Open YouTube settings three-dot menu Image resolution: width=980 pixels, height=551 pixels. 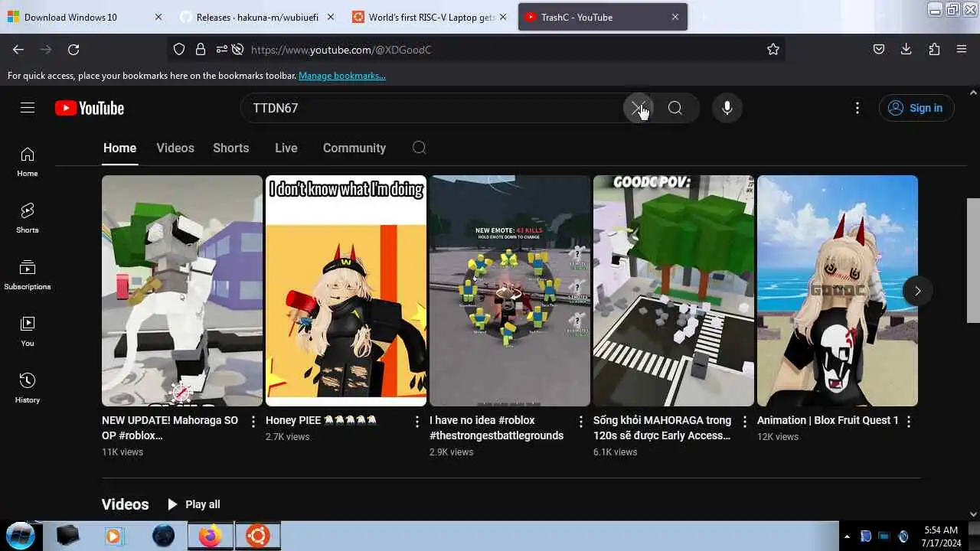857,108
